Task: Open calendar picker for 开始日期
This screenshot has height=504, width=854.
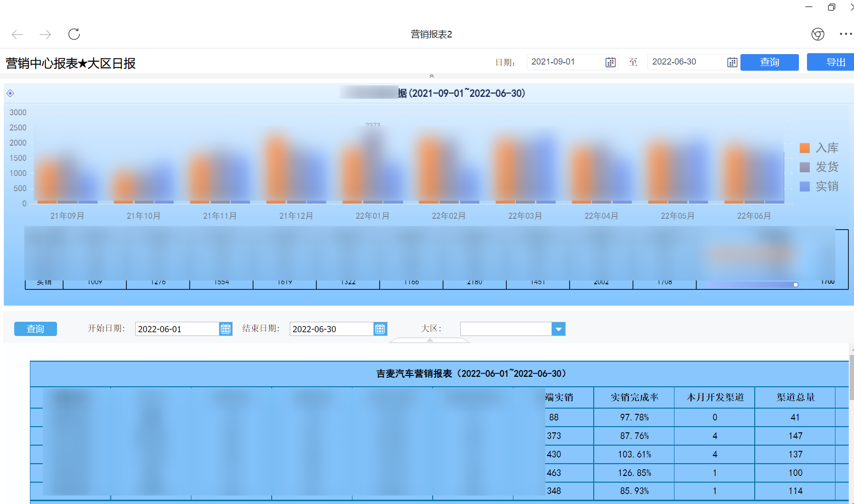Action: coord(226,329)
